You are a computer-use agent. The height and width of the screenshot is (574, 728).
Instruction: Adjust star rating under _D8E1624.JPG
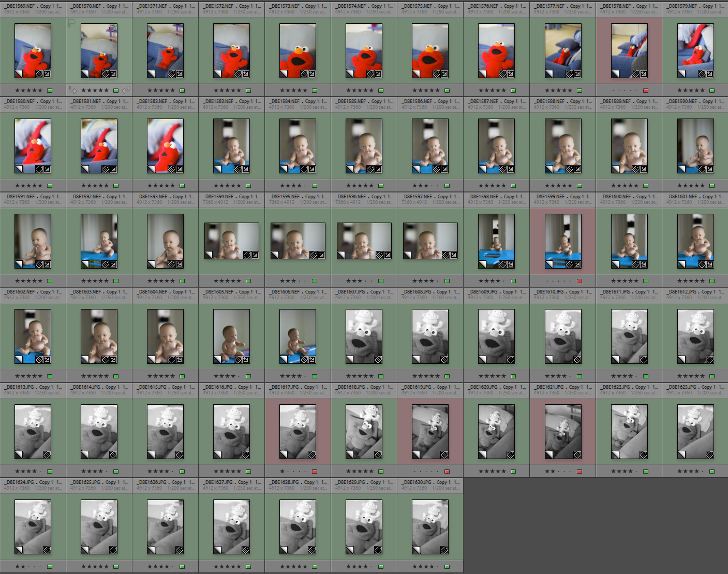(x=28, y=567)
